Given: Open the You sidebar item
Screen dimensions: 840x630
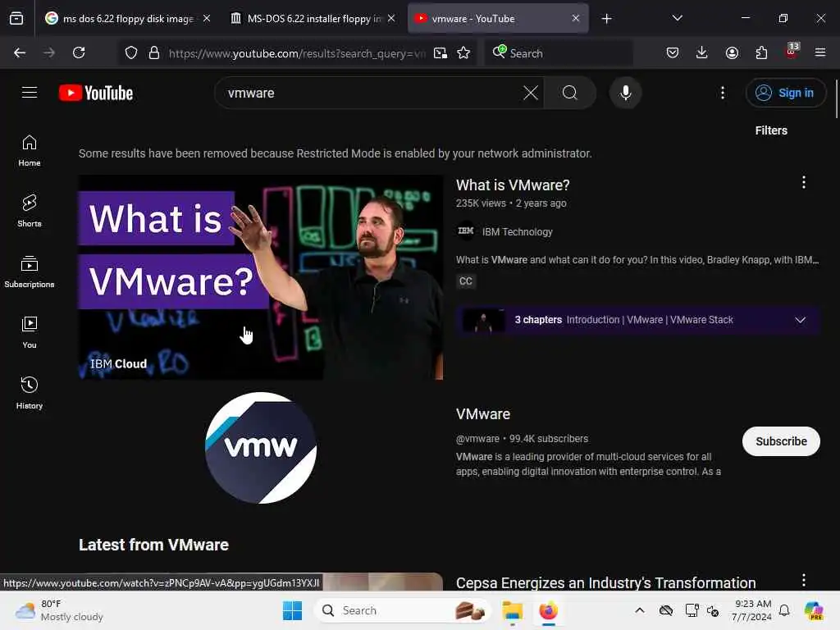Looking at the screenshot, I should 30,333.
